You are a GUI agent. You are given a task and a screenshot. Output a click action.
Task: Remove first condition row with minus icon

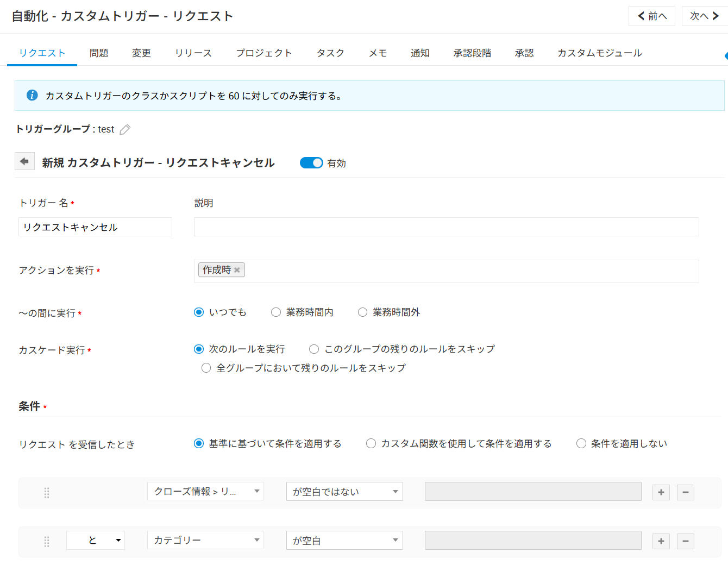[x=685, y=492]
